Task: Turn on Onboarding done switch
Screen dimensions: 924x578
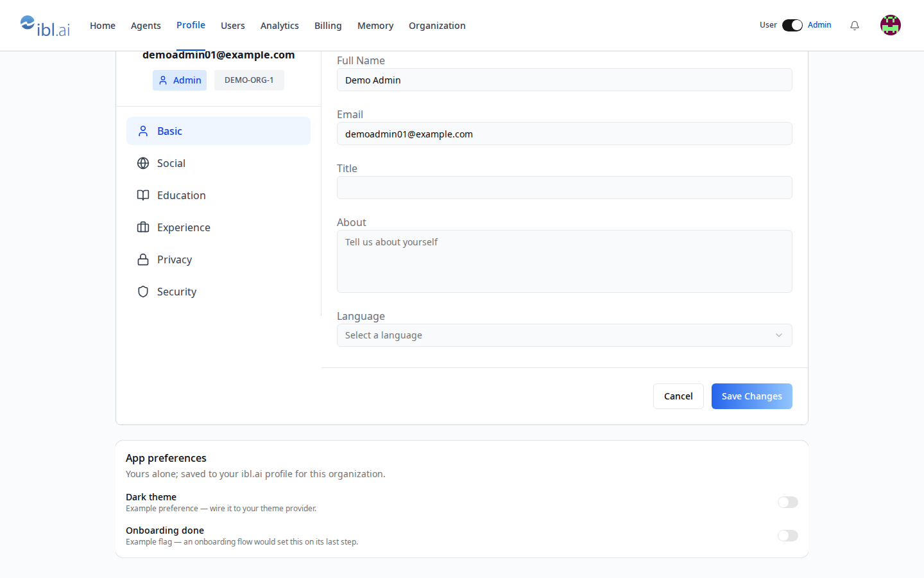Action: tap(788, 536)
